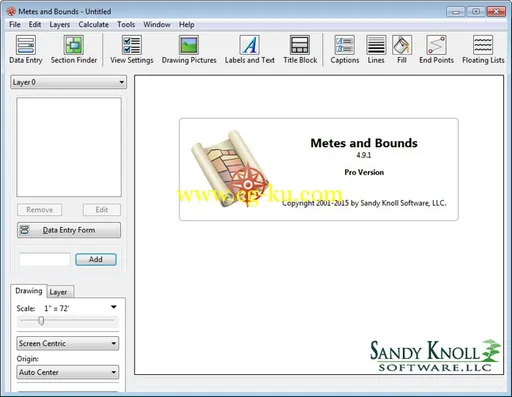Open the Window menu
Viewport: 512px width, 397px height.
click(157, 25)
